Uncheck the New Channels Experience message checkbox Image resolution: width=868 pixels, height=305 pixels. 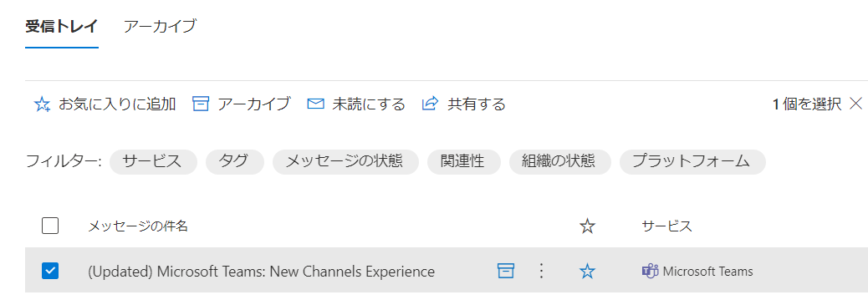[50, 271]
